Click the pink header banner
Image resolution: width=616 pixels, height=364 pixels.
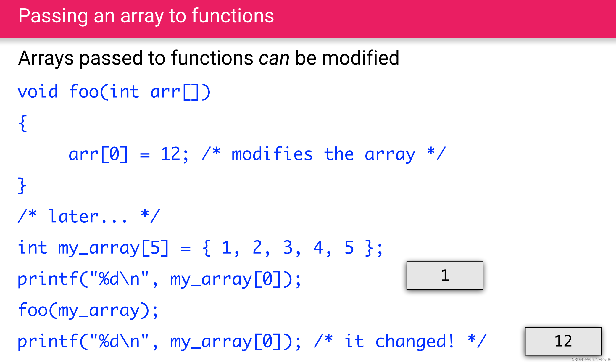point(444,19)
